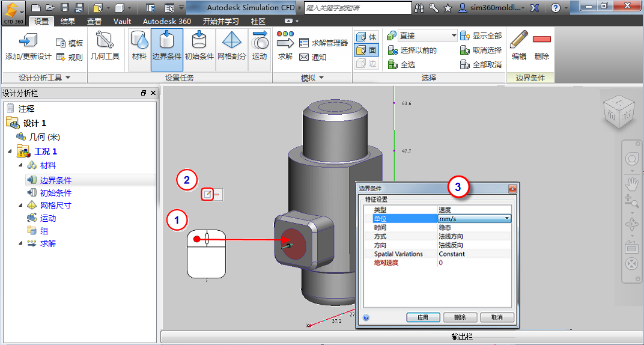Open 规则 rules
This screenshot has height=345, width=644.
tap(70, 58)
